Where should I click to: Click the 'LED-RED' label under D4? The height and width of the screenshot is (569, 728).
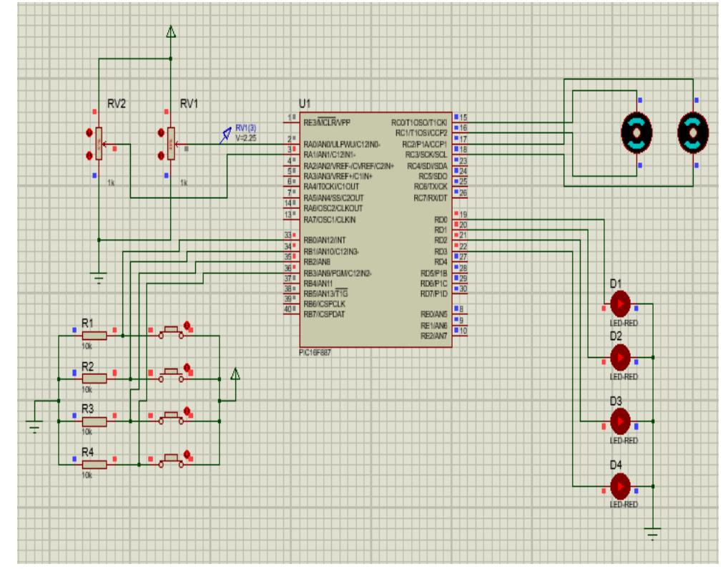[x=624, y=505]
